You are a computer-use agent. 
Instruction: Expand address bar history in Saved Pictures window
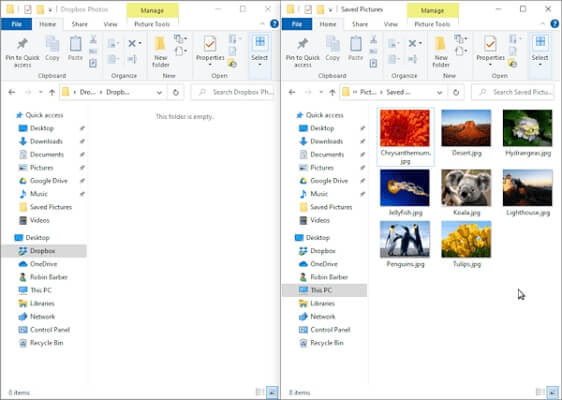[x=439, y=92]
